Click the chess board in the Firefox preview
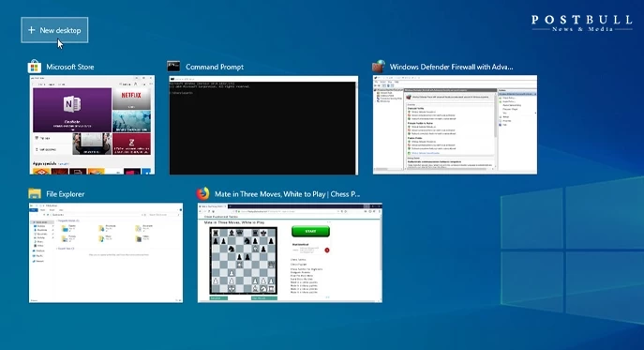The image size is (644, 350). pyautogui.click(x=243, y=261)
